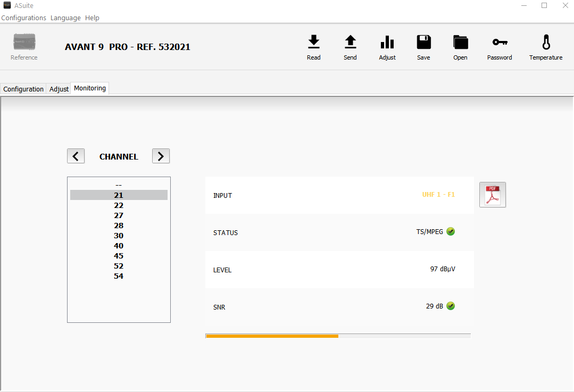The height and width of the screenshot is (392, 574).
Task: Open the Adjust bar chart icon
Action: [x=387, y=41]
